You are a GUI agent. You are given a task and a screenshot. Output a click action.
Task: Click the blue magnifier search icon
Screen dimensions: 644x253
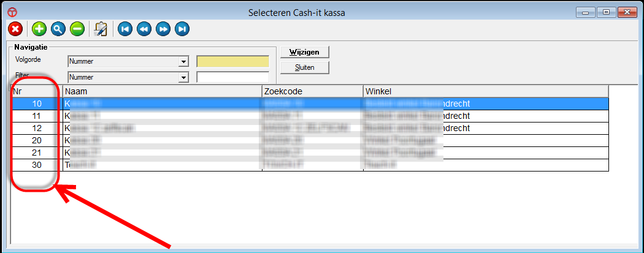[x=58, y=29]
